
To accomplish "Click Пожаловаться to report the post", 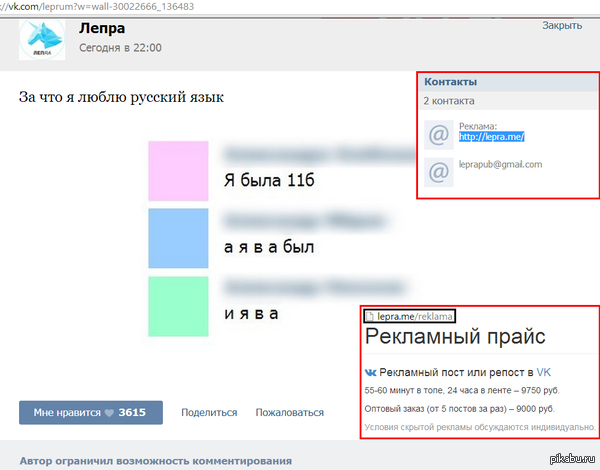I will (289, 412).
